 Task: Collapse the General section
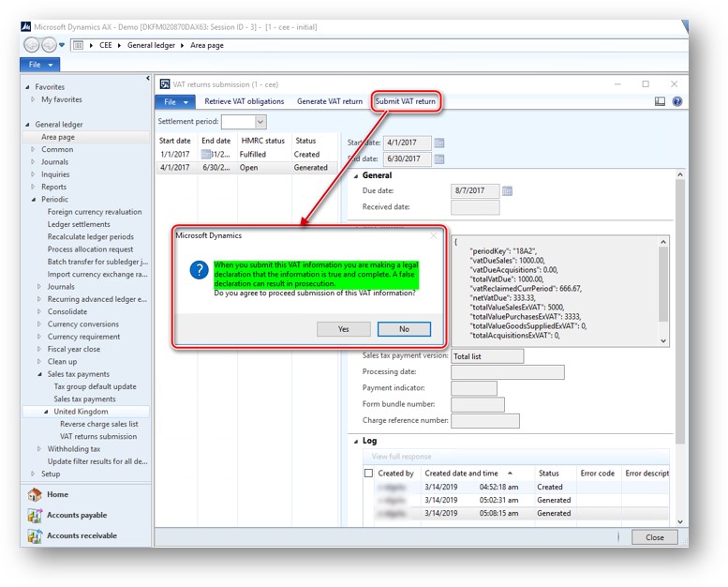pos(356,175)
